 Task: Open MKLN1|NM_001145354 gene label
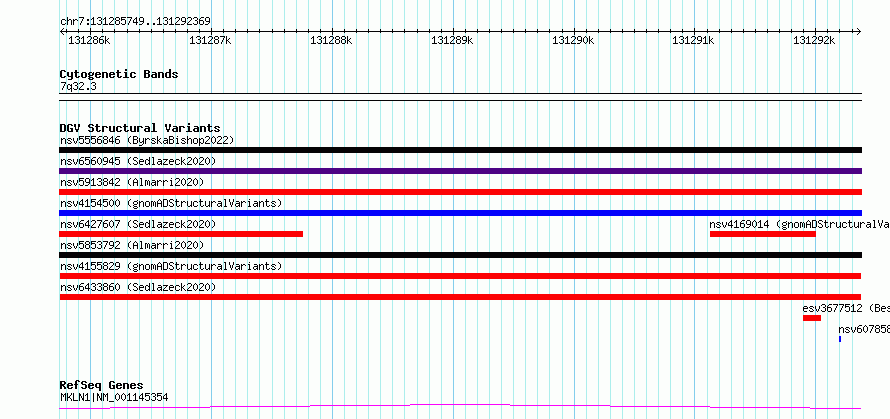(114, 397)
